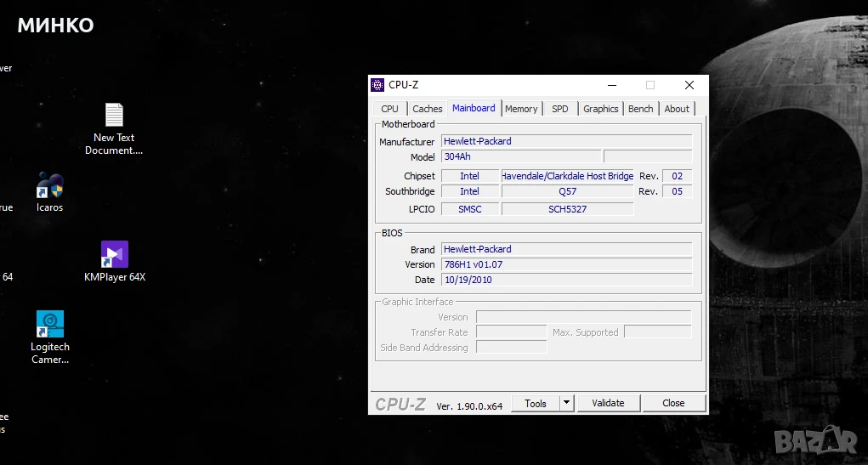Click the Southbridge Intel vendor field
The image size is (868, 465).
pyautogui.click(x=469, y=191)
